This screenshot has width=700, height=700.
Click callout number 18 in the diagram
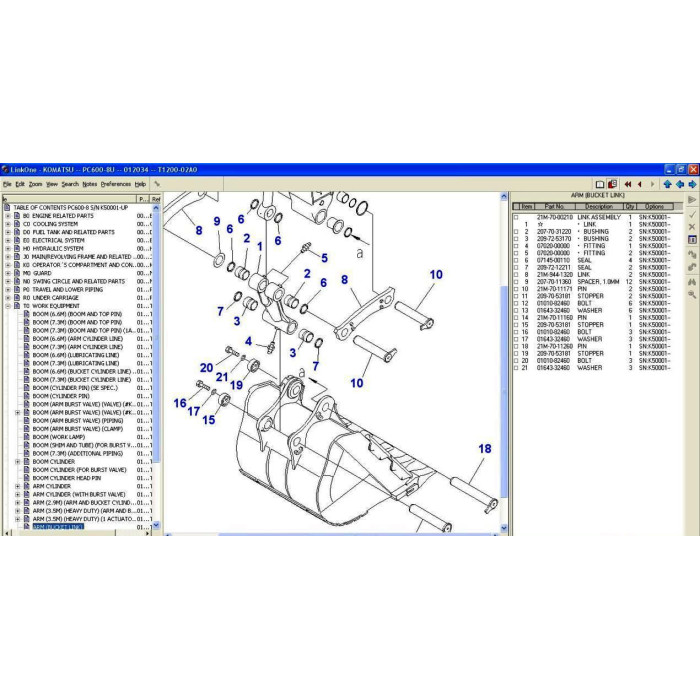point(485,449)
